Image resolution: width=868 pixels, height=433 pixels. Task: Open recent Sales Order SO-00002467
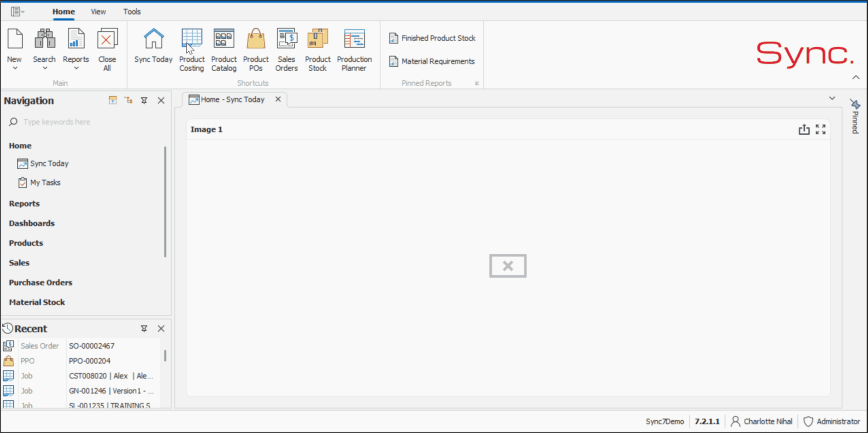pos(82,346)
